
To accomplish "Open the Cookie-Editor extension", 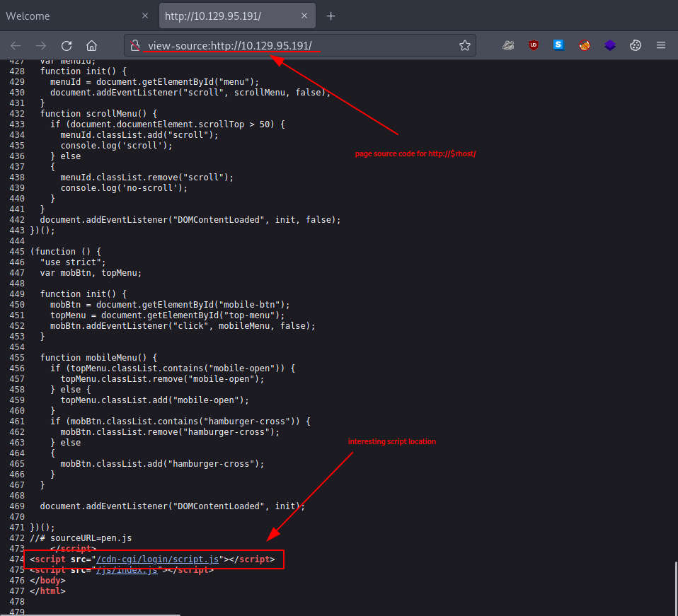I will click(636, 45).
